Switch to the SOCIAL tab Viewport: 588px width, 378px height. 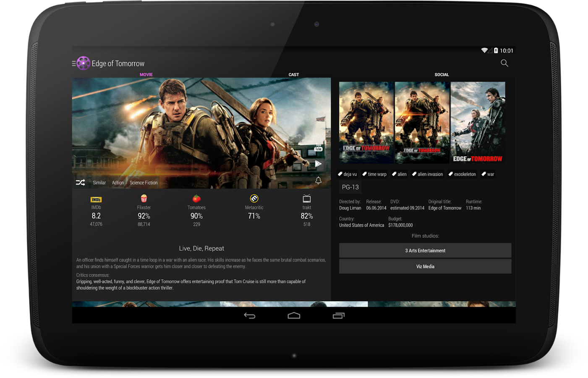tap(442, 74)
